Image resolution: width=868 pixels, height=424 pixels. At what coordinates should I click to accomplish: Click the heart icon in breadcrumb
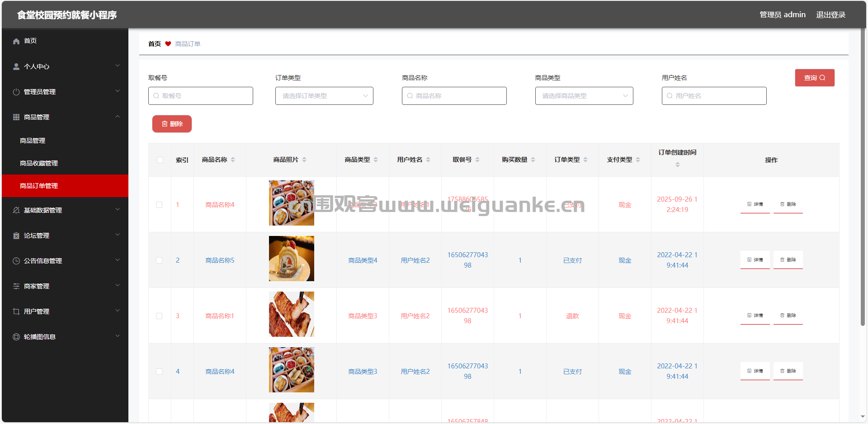(168, 44)
